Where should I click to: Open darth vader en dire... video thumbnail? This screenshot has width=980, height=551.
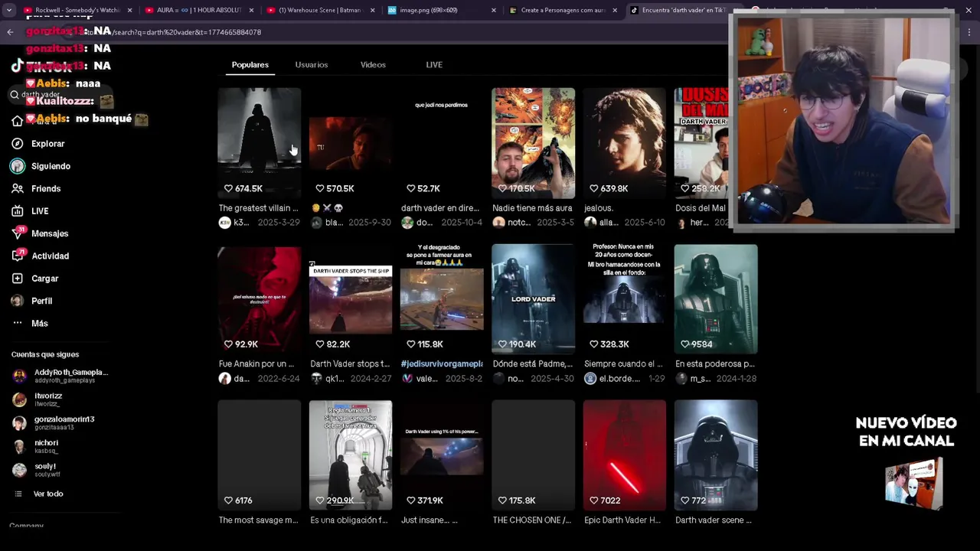point(442,143)
